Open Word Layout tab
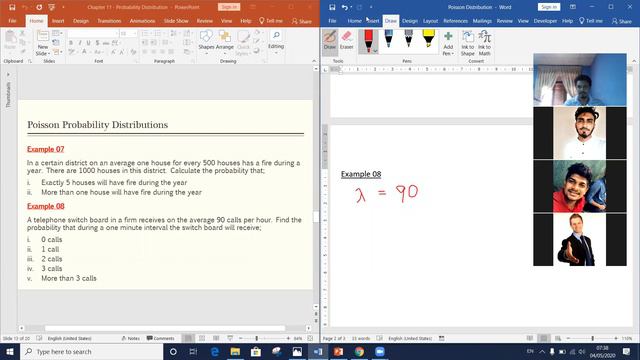Image resolution: width=640 pixels, height=360 pixels. (430, 21)
